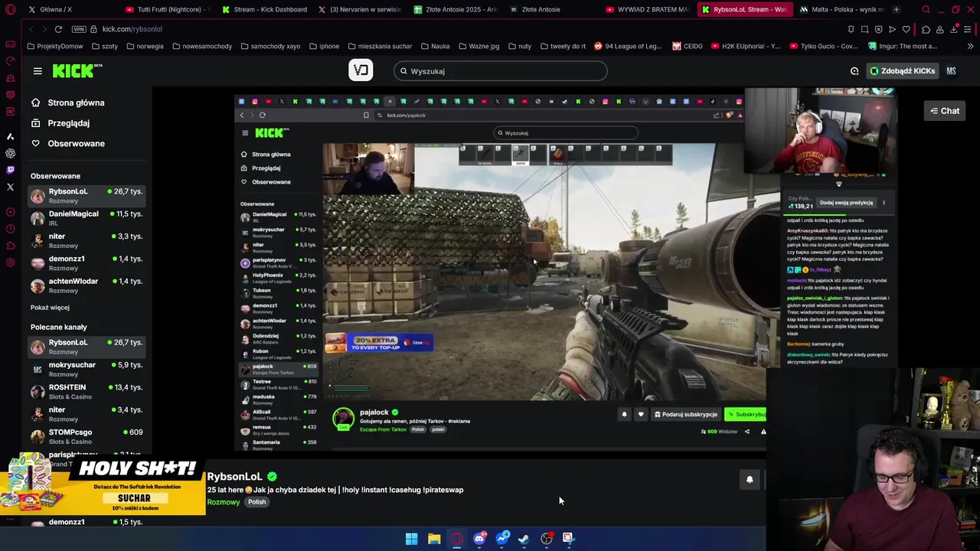Click the heart bookmark toolbar icon
The height and width of the screenshot is (551, 980).
pos(906,29)
